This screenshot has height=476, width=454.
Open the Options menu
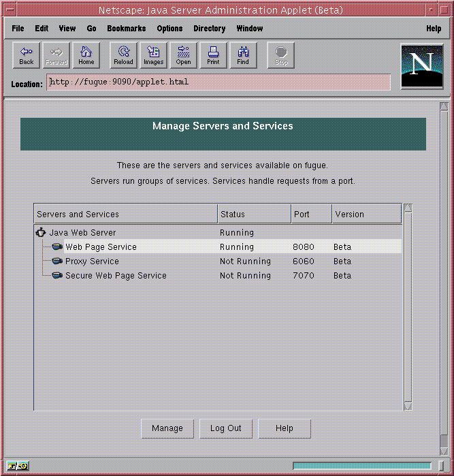click(x=169, y=28)
